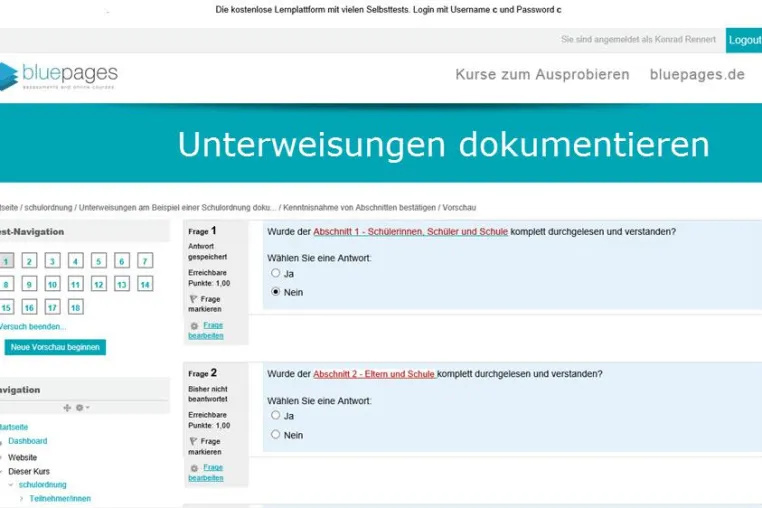Click the flag icon for Frage 2
The image size is (762, 508).
(x=193, y=441)
